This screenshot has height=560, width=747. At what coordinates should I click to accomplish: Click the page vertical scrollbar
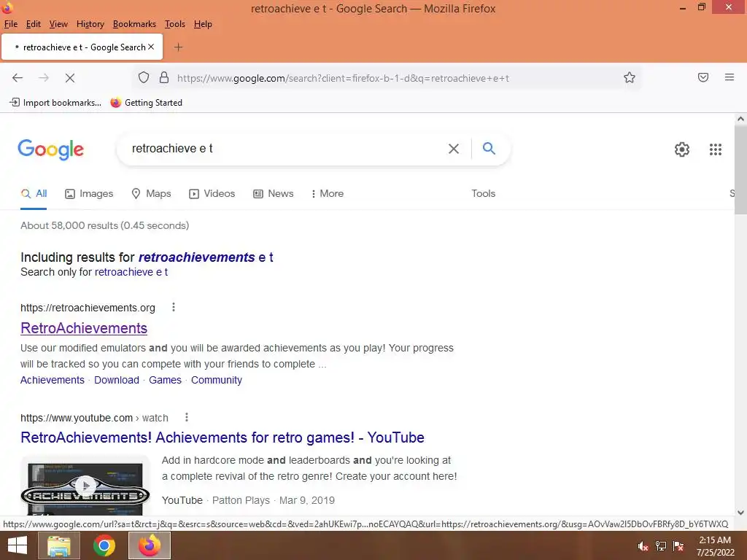[x=740, y=171]
